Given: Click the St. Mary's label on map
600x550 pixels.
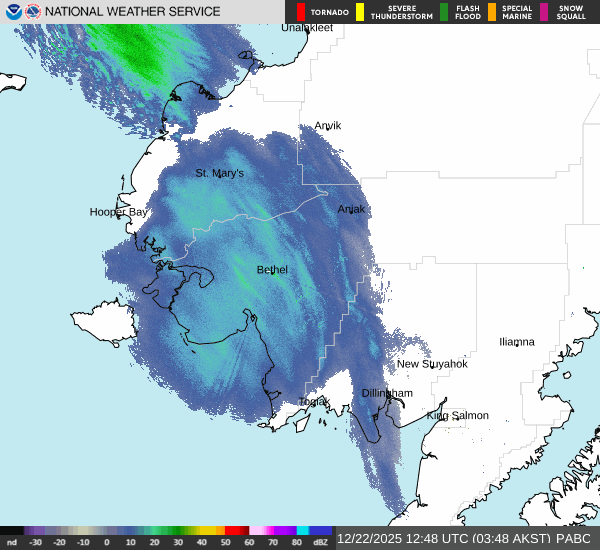Looking at the screenshot, I should pos(219,173).
